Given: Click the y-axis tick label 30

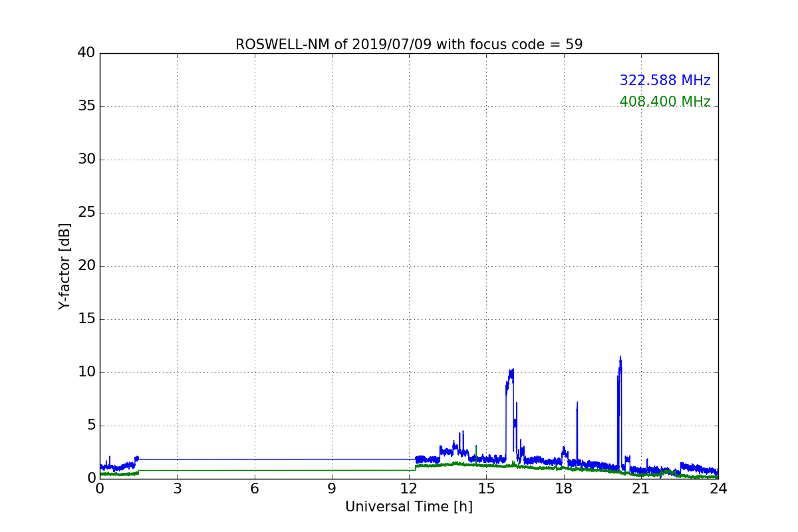Looking at the screenshot, I should (86, 160).
